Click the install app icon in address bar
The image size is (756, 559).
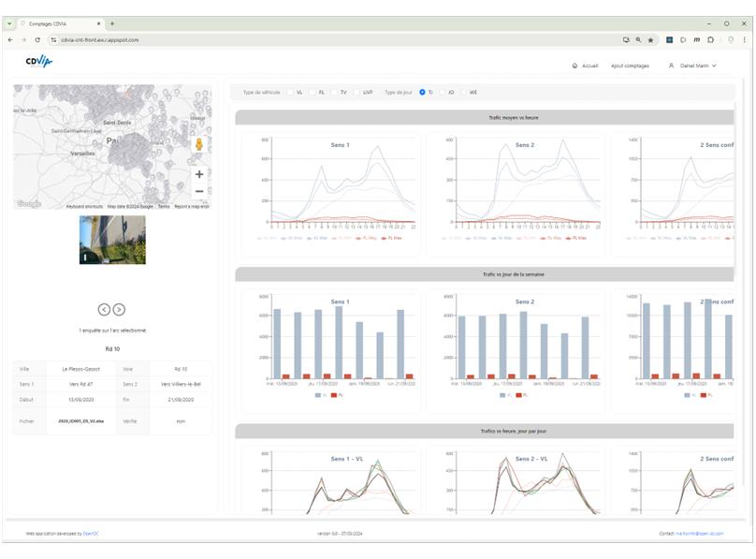point(626,40)
